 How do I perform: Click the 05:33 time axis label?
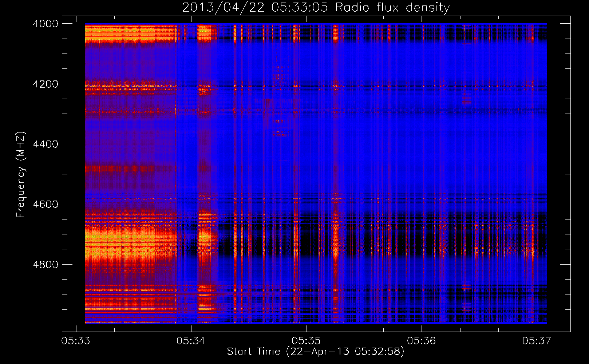coord(76,341)
